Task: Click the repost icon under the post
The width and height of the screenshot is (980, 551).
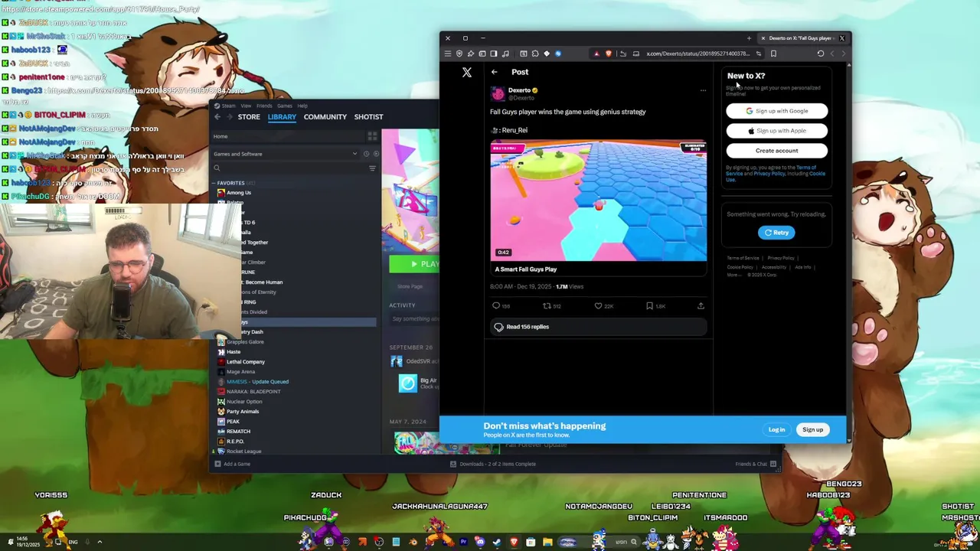Action: pyautogui.click(x=547, y=306)
